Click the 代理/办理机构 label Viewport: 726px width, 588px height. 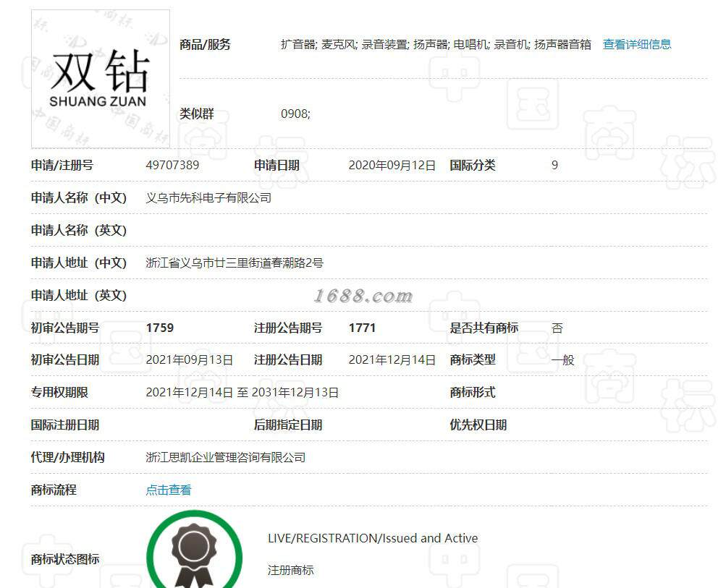(x=67, y=458)
